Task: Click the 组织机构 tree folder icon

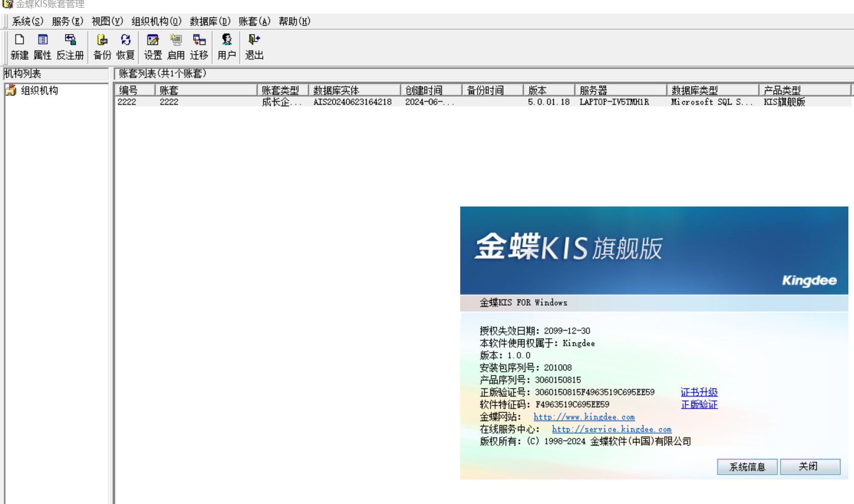Action: coord(11,90)
